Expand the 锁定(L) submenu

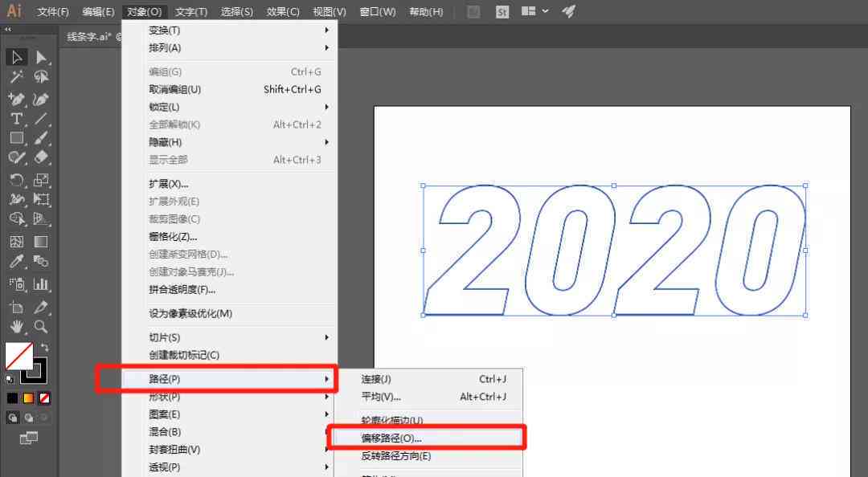(x=230, y=107)
